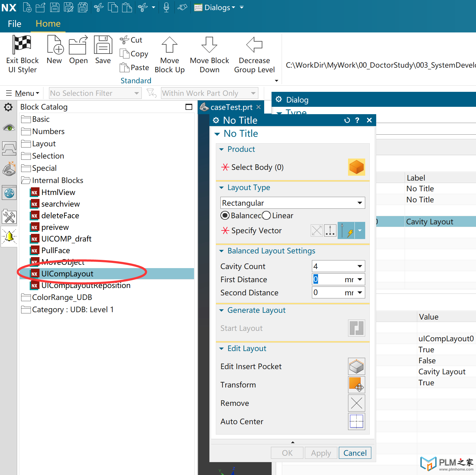Viewport: 476px width, 475px height.
Task: Select the Linear radio button
Action: (x=266, y=215)
